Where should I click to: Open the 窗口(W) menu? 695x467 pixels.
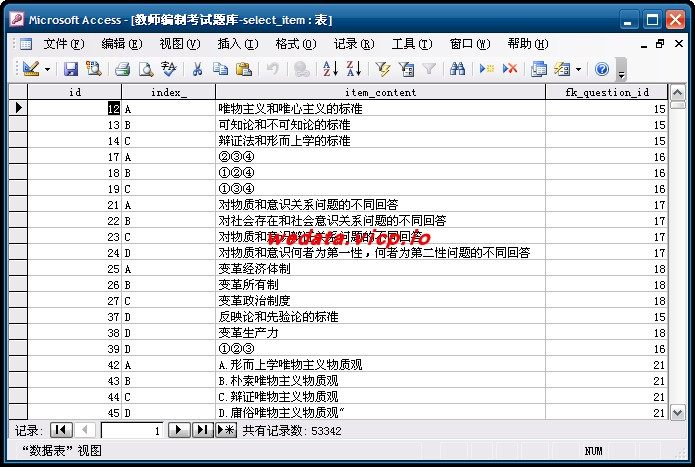pos(470,44)
